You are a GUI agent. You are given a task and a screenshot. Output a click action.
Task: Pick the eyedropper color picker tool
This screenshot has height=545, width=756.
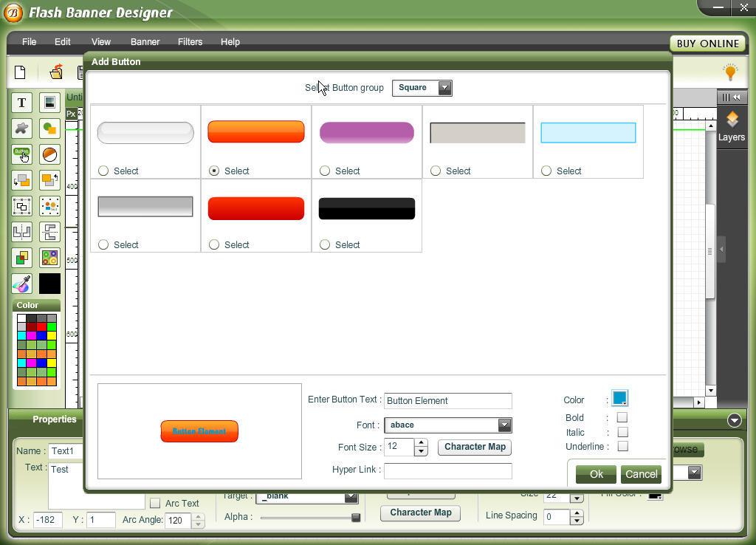23,283
